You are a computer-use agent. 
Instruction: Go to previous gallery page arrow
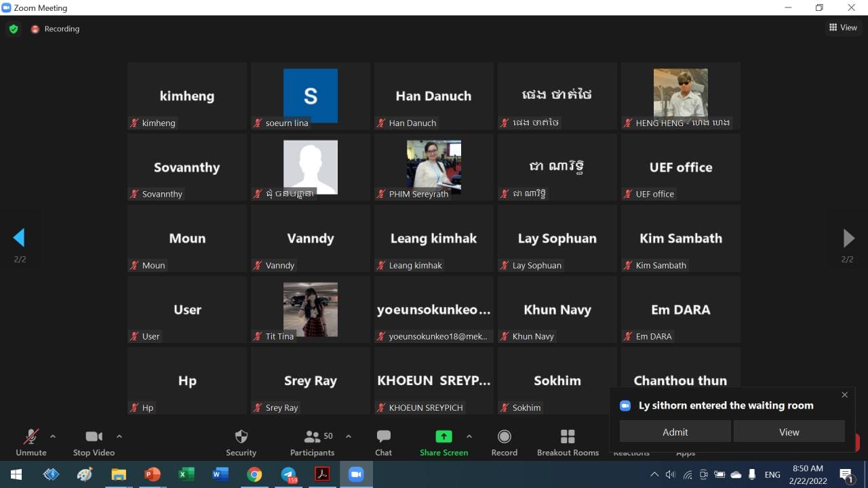(x=19, y=238)
